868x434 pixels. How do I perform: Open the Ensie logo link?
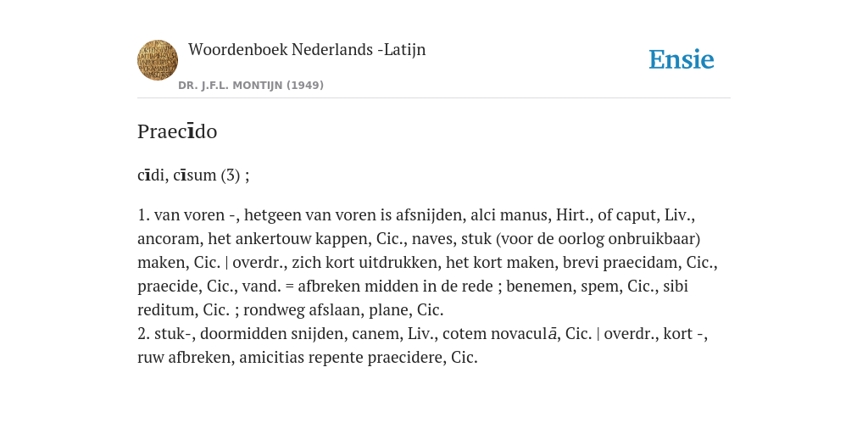tap(682, 59)
